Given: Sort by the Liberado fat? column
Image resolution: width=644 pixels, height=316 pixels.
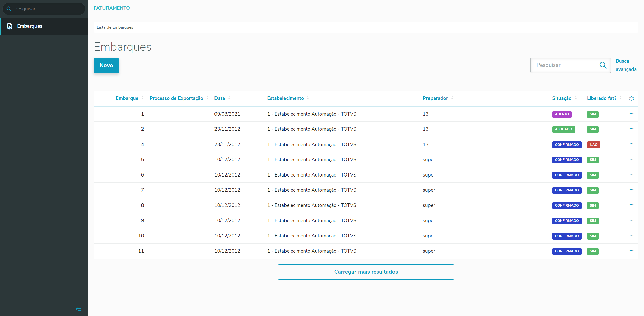Looking at the screenshot, I should [602, 98].
